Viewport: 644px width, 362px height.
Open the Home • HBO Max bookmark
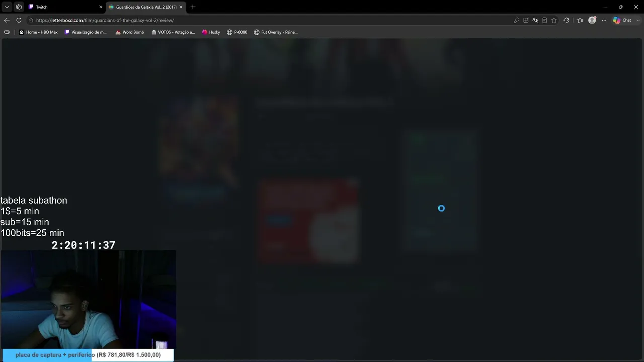38,32
